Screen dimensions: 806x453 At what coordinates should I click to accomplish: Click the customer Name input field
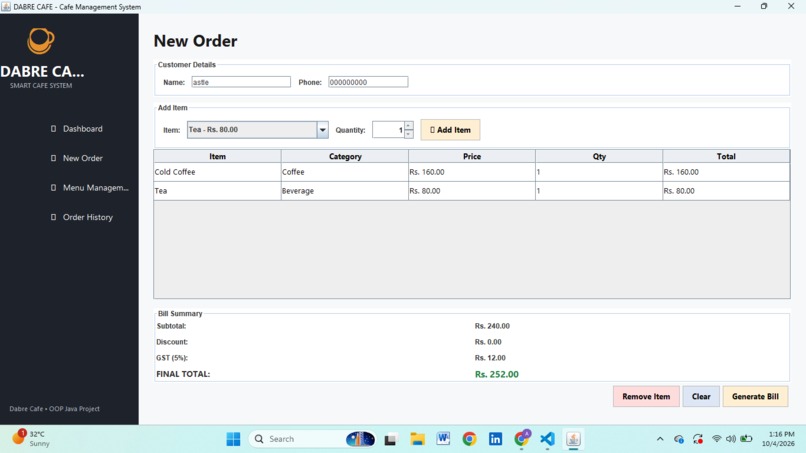tap(241, 82)
